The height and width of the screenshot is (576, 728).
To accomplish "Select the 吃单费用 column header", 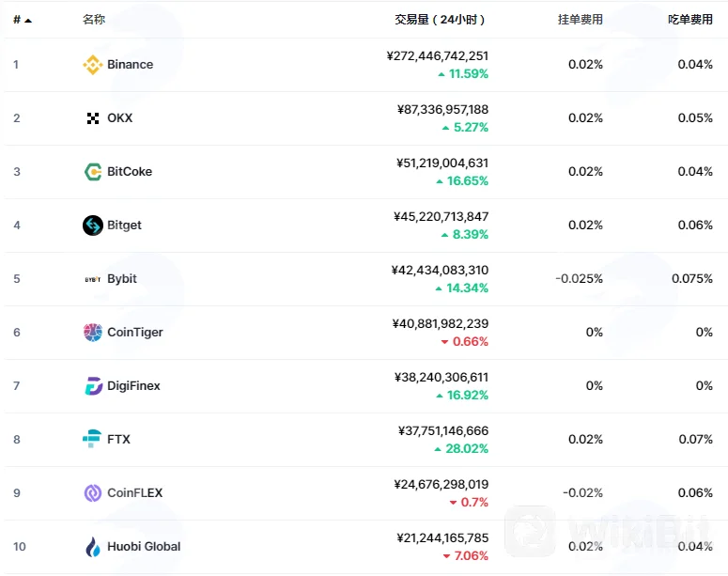I will click(689, 20).
